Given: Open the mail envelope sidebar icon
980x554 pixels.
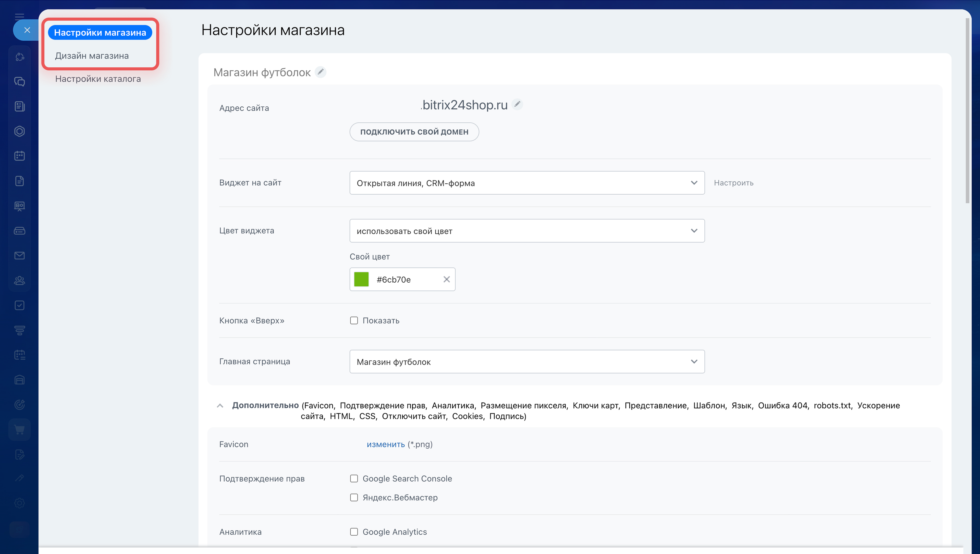Looking at the screenshot, I should pos(19,256).
